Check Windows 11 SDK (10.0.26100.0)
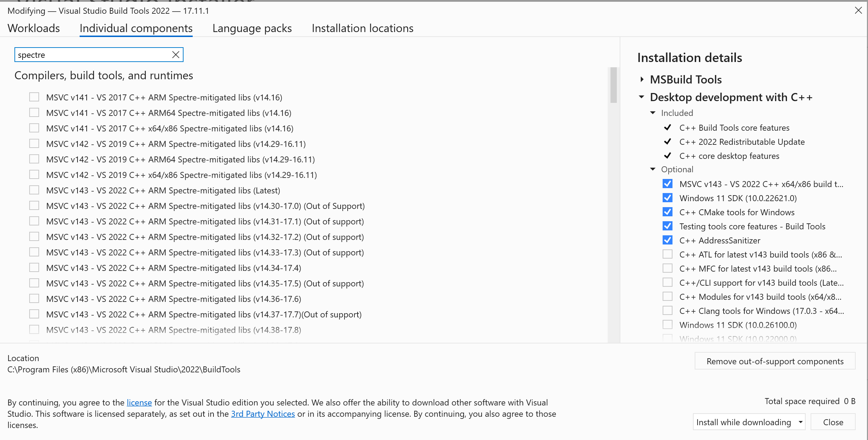The image size is (868, 440). point(667,325)
